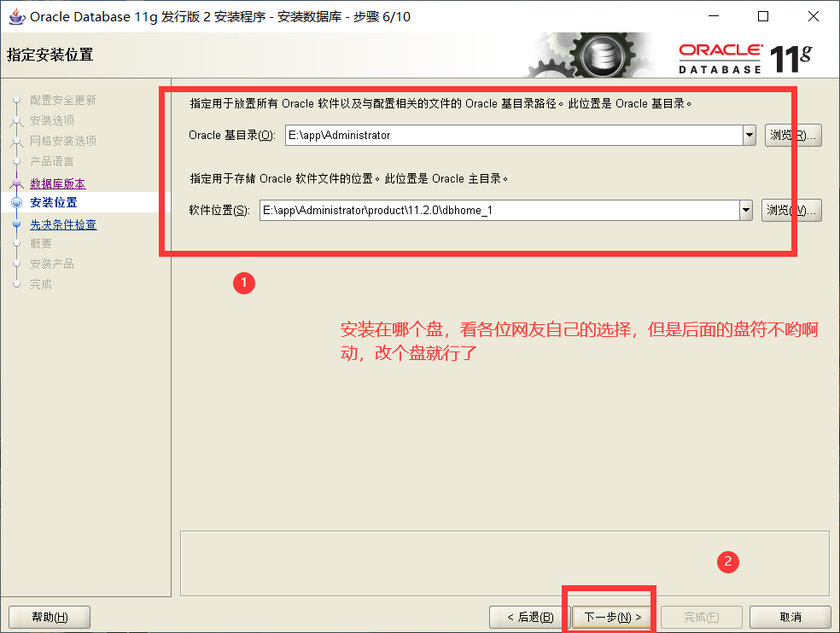
Task: Click the 软件位置(S) label
Action: click(219, 211)
